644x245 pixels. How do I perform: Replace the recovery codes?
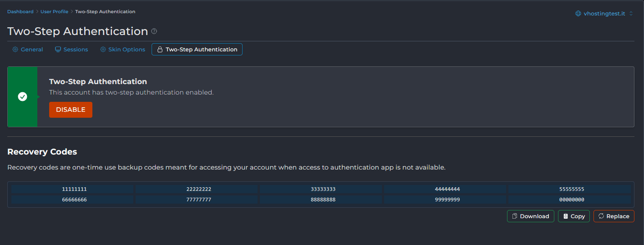[614, 216]
